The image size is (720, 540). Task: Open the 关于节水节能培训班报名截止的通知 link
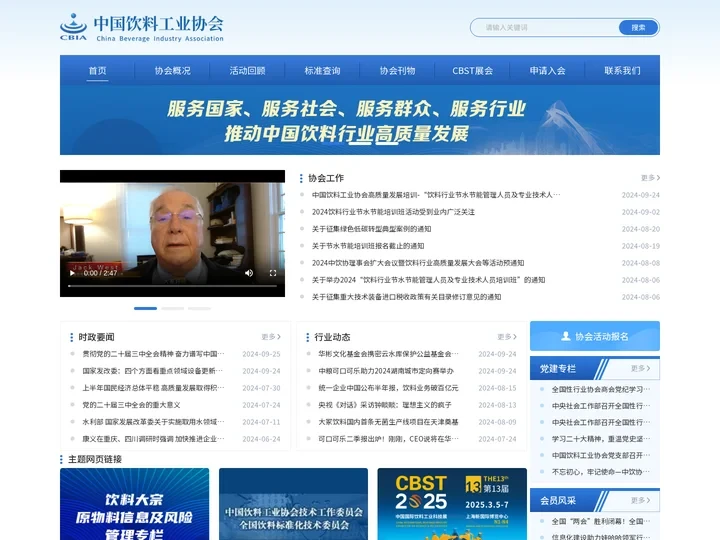click(368, 246)
